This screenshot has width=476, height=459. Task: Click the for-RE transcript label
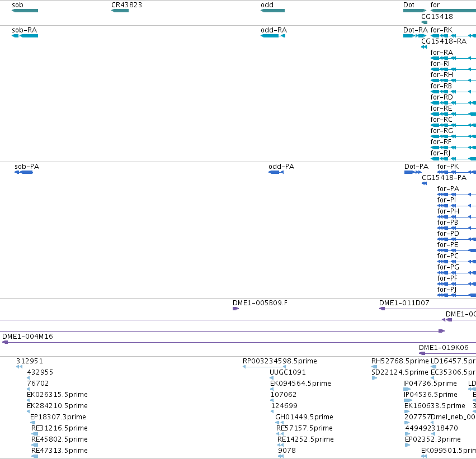441,108
